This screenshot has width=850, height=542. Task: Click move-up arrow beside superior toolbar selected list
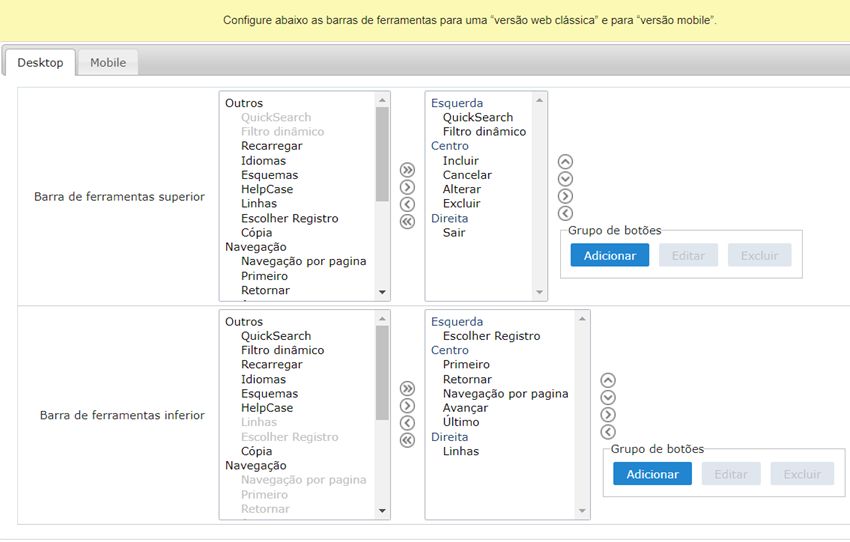click(x=565, y=162)
